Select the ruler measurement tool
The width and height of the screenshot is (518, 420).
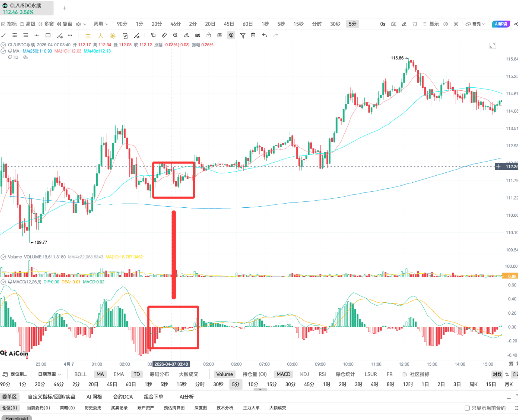[x=164, y=35]
